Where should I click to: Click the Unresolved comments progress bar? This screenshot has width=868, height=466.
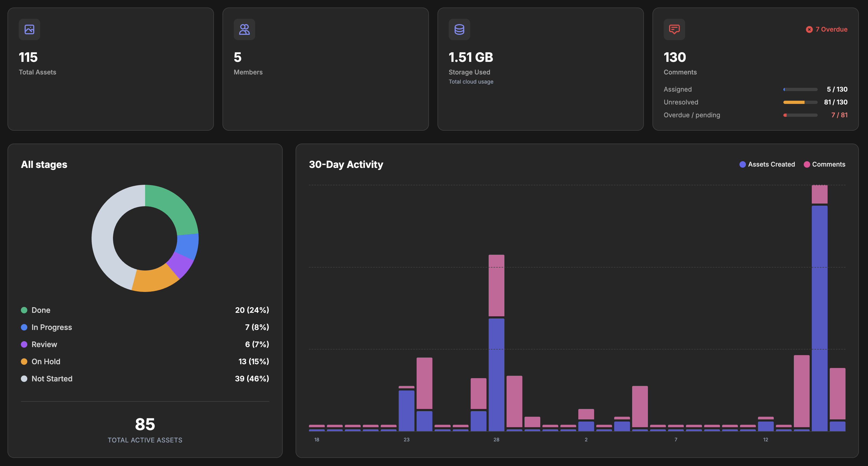[x=800, y=102]
